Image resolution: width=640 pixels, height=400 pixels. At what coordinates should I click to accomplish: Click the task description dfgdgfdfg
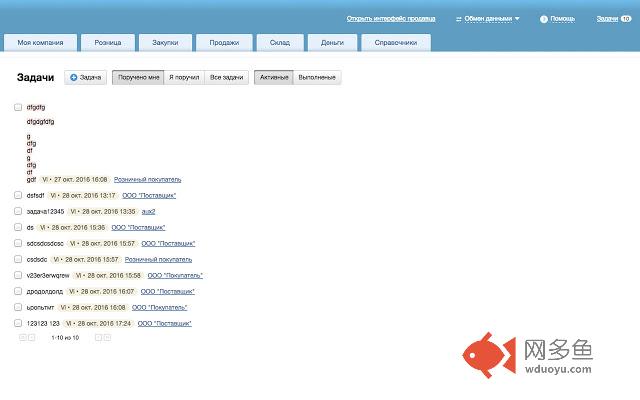40,122
